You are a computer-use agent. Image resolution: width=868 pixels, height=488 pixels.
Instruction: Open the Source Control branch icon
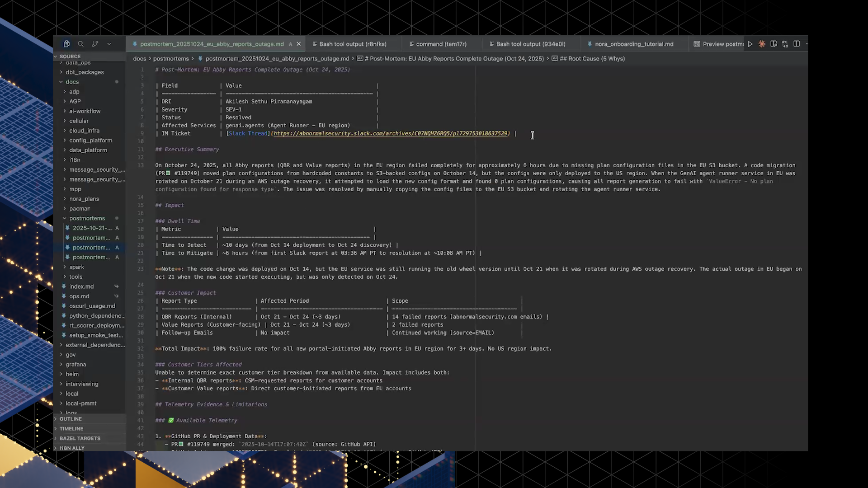[x=95, y=44]
